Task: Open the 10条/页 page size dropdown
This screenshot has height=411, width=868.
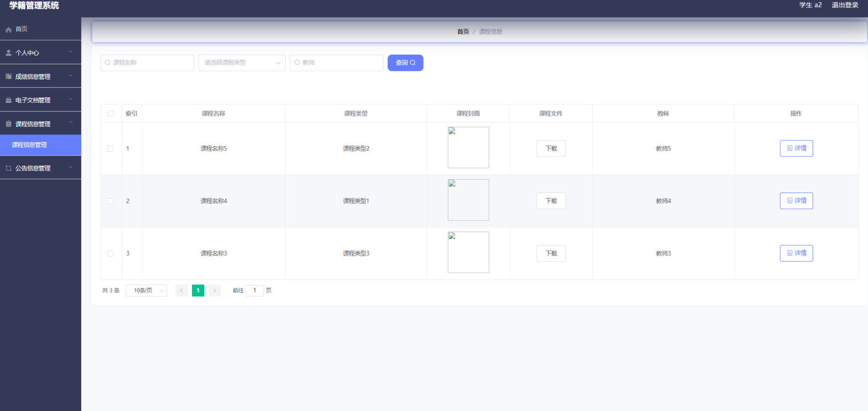Action: click(x=146, y=291)
